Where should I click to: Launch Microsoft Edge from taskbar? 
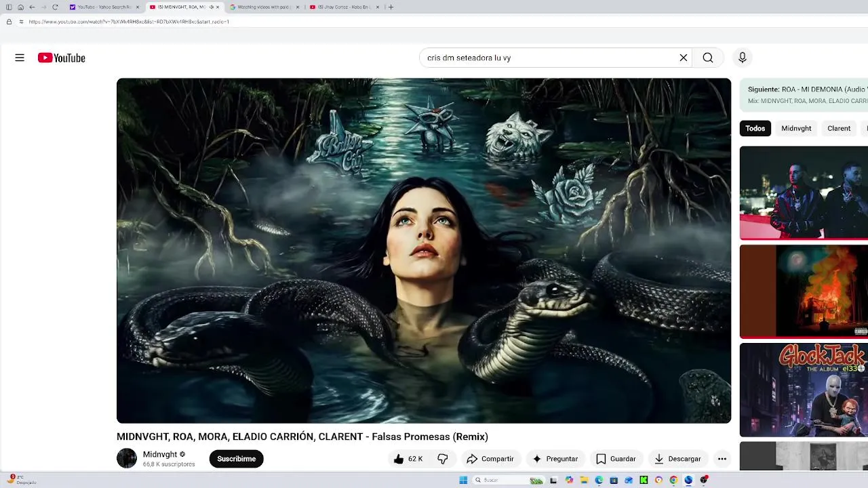pos(599,480)
